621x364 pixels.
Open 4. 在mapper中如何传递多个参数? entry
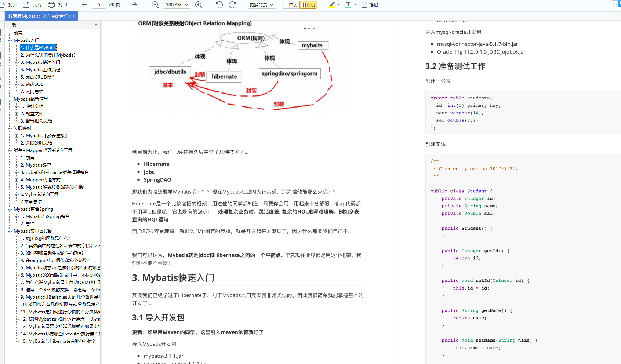point(55,261)
